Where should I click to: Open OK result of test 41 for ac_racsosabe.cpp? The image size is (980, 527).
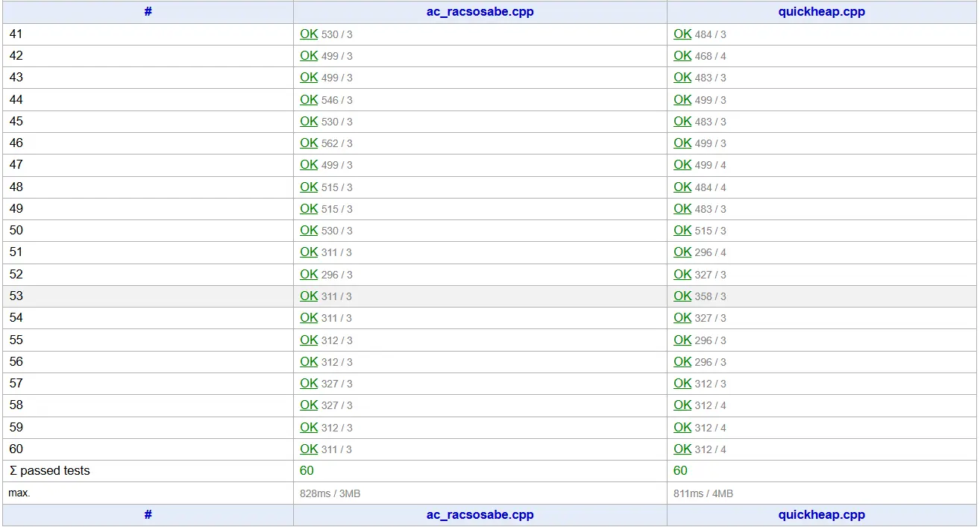pos(309,34)
